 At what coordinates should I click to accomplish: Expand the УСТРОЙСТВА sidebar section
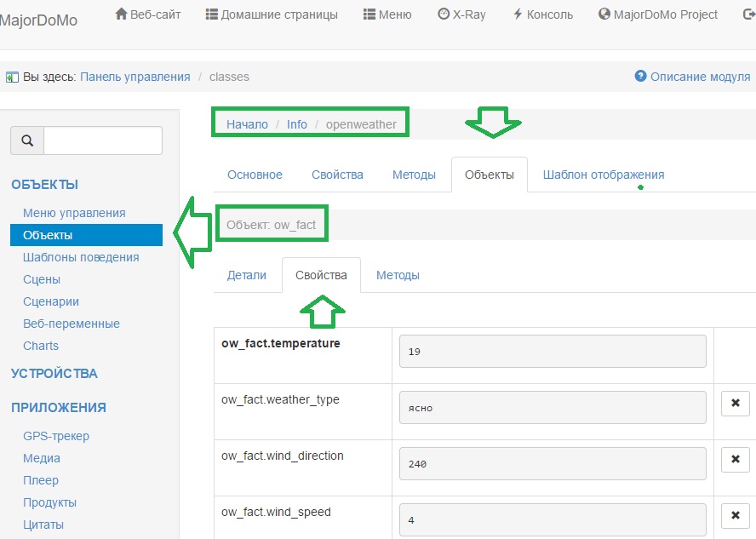point(54,374)
